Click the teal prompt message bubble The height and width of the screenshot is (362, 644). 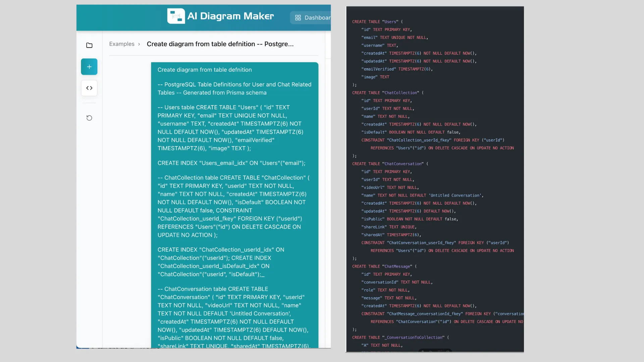234,201
